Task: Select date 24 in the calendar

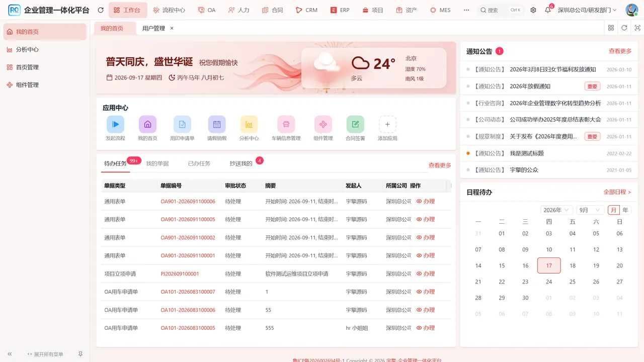Action: 549,282
